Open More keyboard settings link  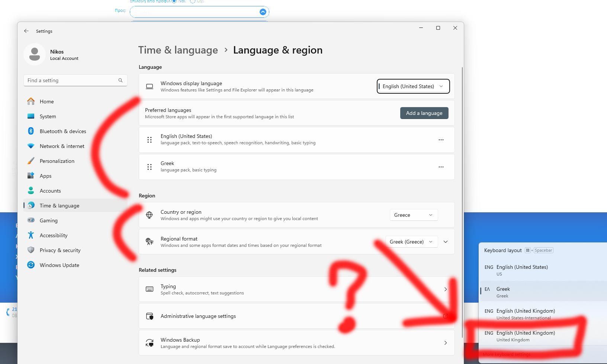[507, 354]
